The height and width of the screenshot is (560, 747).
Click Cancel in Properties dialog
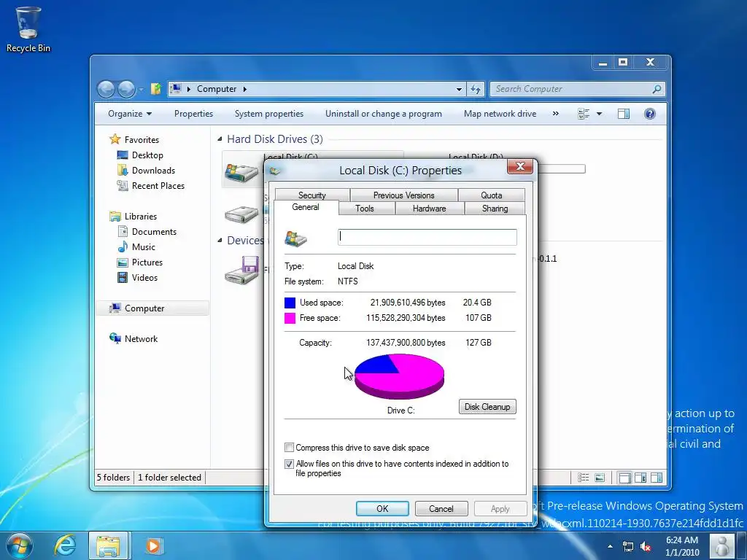441,508
